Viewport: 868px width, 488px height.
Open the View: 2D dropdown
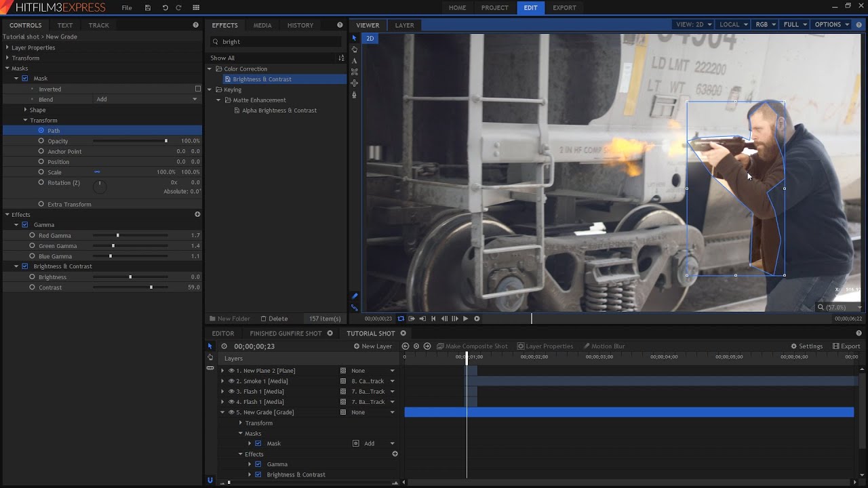(x=694, y=24)
